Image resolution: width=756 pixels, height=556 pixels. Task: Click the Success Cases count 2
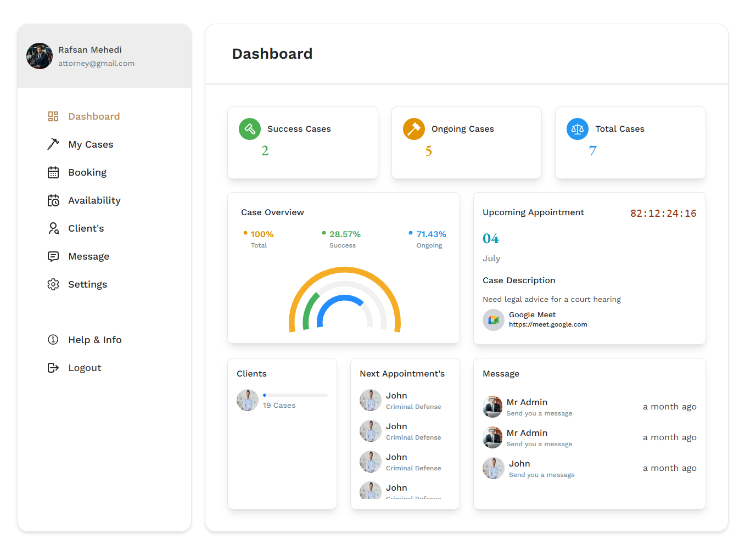click(265, 150)
